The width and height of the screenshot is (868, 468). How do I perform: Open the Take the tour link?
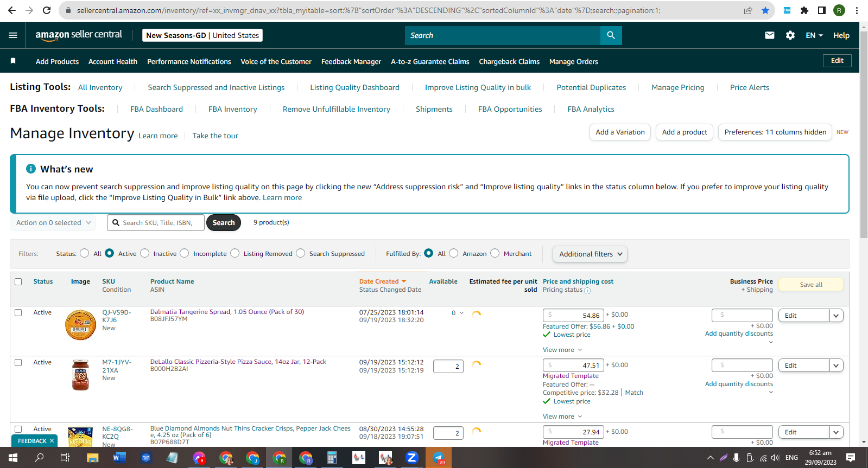[x=215, y=136]
